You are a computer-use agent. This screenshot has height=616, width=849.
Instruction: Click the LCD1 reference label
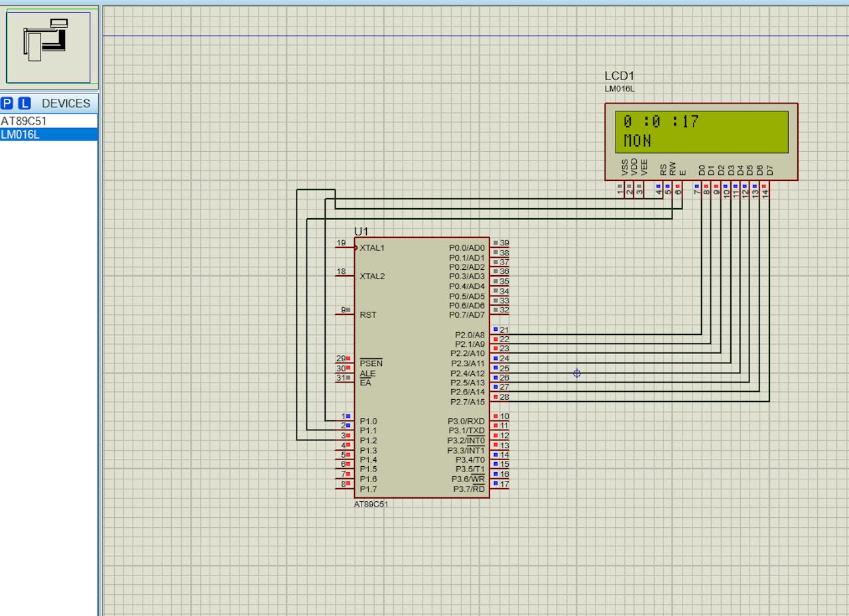point(619,76)
